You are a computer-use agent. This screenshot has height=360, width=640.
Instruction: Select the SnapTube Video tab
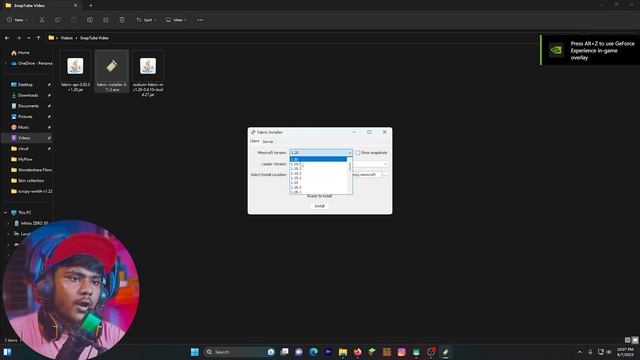point(41,5)
